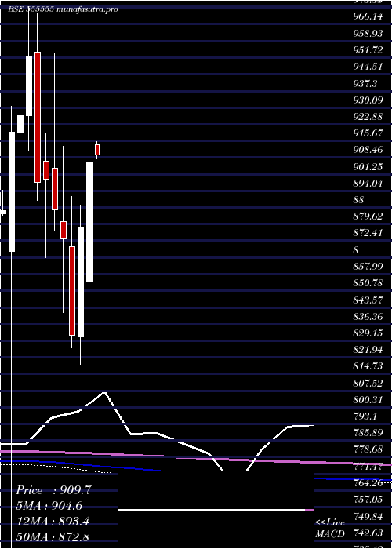Select the 850.78 price axis label

368,283
